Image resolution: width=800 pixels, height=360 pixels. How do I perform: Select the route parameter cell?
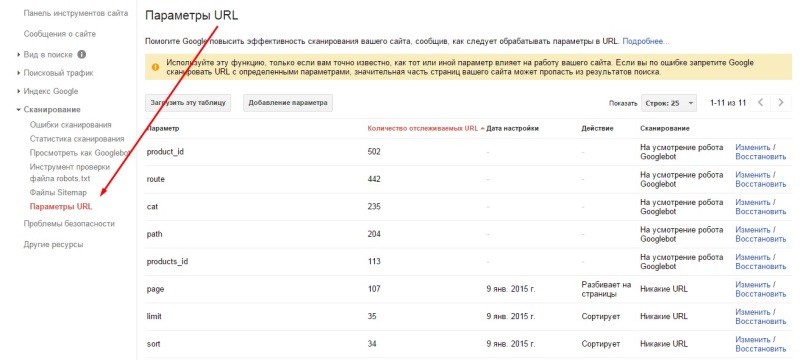coord(156,179)
